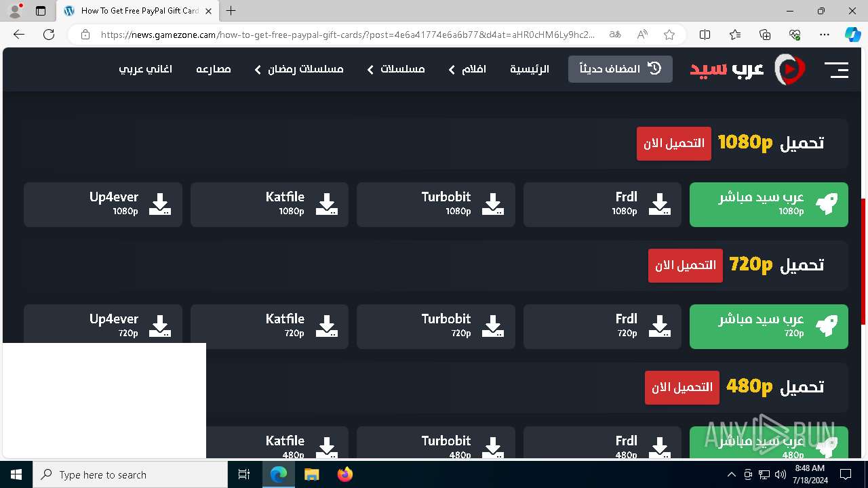The image size is (868, 488).
Task: Click the browser Back arrow
Action: [19, 35]
